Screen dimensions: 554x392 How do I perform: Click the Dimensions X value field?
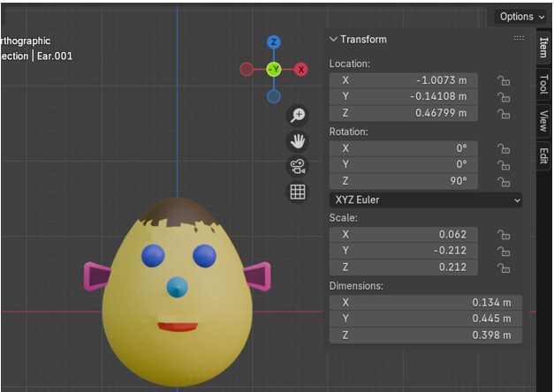point(426,302)
